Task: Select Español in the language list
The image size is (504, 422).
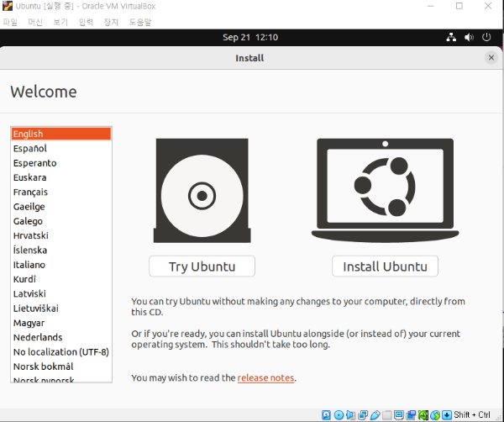Action: (61, 148)
